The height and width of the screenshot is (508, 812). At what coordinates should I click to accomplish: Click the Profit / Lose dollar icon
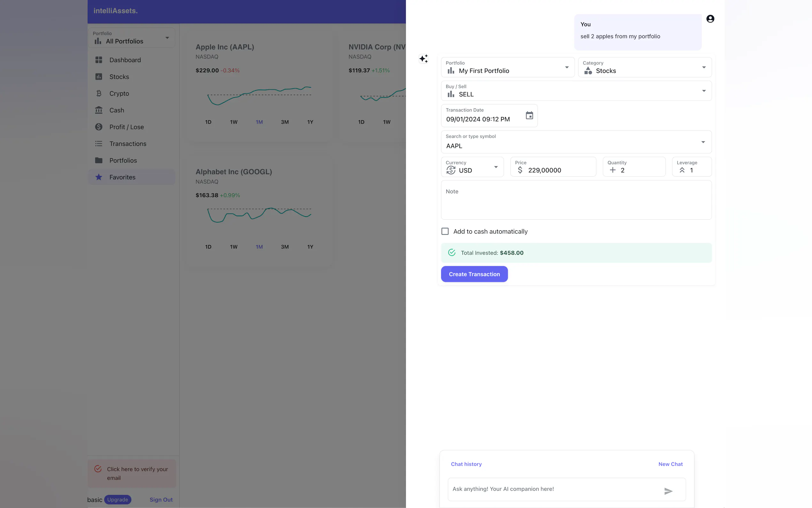99,127
